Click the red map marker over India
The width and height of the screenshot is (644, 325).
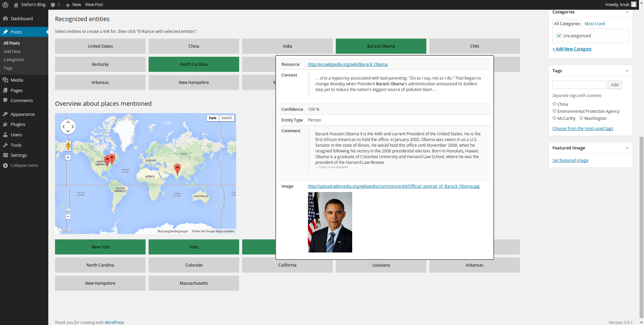[x=177, y=169]
